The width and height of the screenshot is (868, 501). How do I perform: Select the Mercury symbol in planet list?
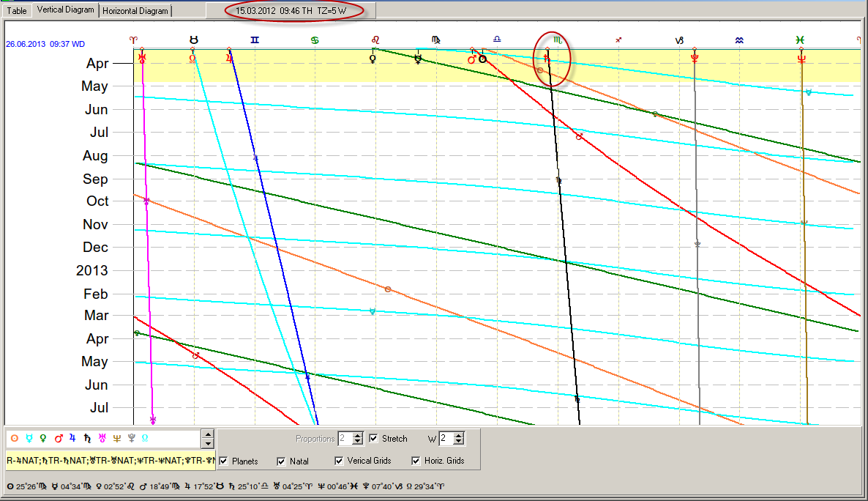(x=30, y=439)
